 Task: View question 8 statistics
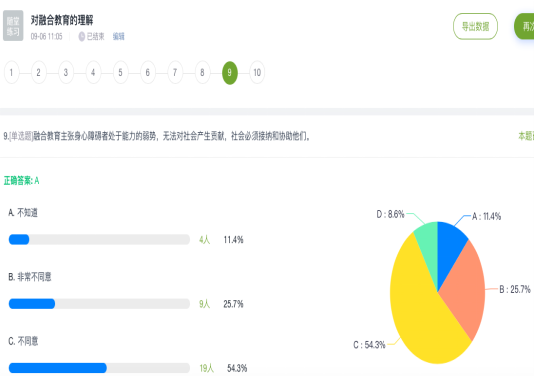(x=202, y=73)
